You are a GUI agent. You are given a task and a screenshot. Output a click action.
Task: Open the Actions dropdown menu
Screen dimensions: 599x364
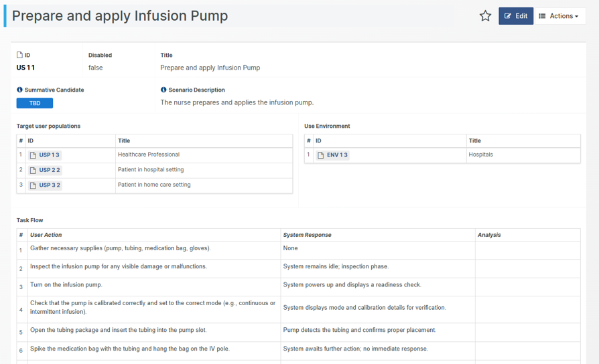pyautogui.click(x=559, y=16)
